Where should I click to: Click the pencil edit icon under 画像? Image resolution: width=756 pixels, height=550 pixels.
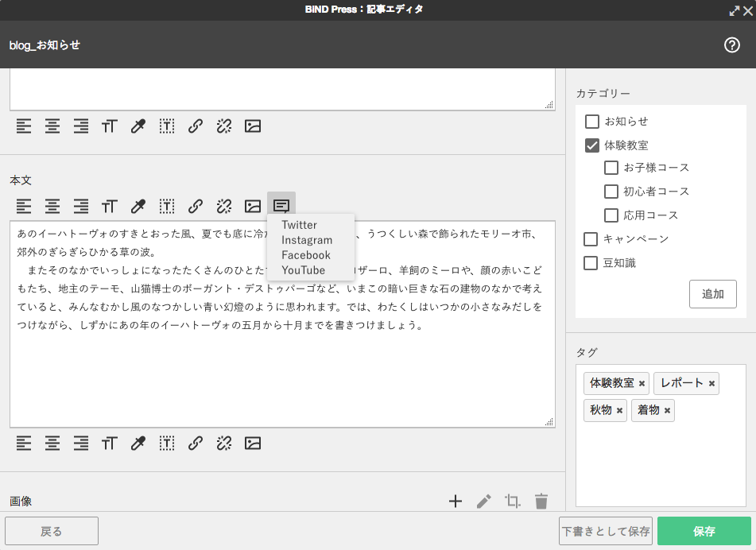[x=483, y=501]
